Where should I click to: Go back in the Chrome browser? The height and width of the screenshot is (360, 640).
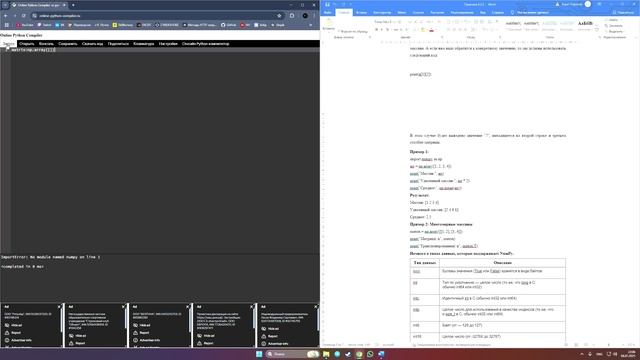pyautogui.click(x=6, y=16)
